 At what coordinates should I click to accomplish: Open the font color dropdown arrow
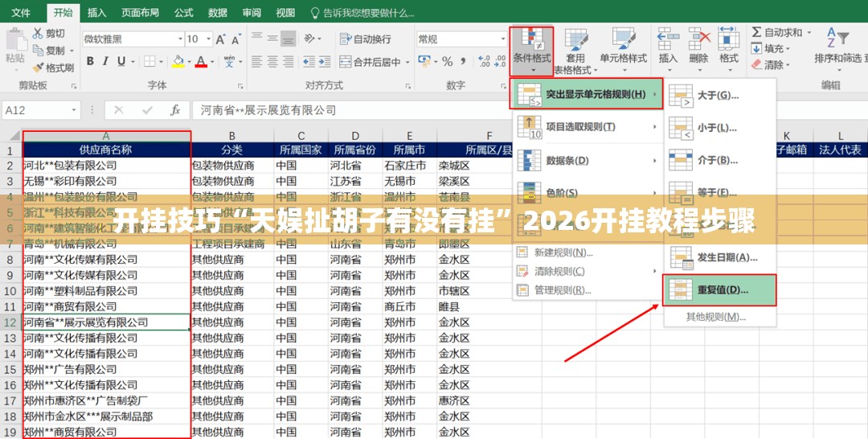point(211,61)
